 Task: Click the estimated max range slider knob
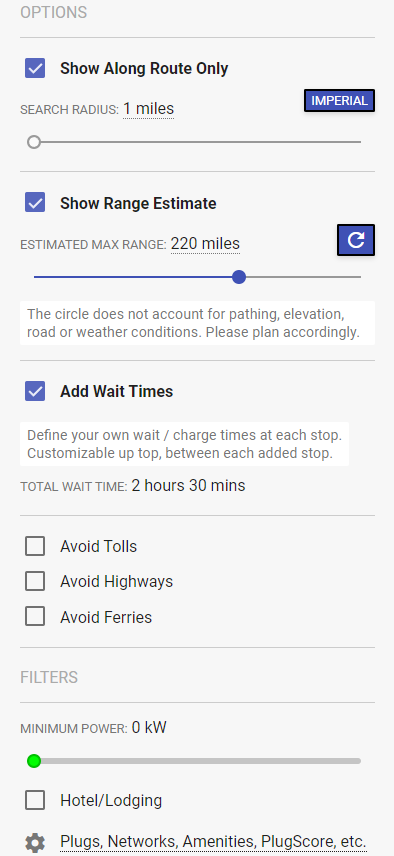238,277
